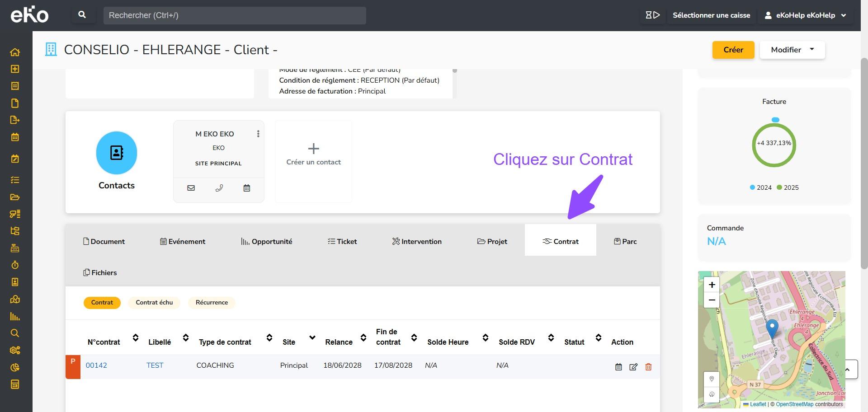The width and height of the screenshot is (868, 412).
Task: Select the Contrat échu filter pill
Action: click(x=154, y=303)
